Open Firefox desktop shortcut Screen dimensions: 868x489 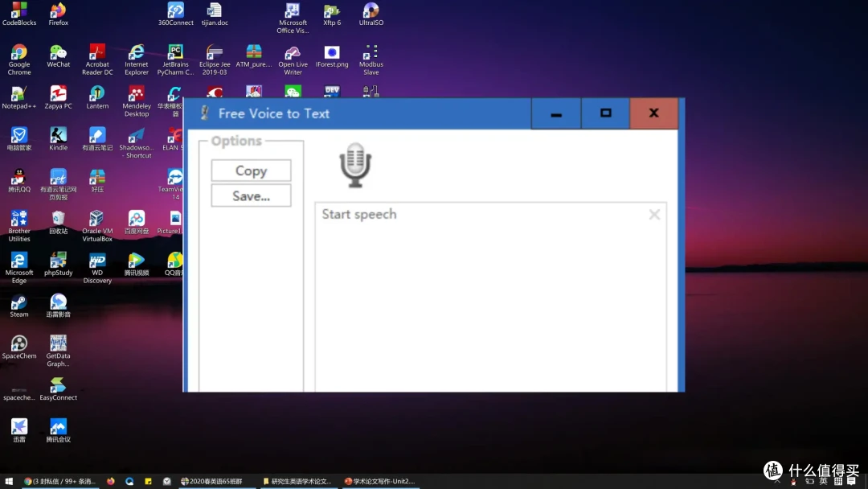[58, 14]
